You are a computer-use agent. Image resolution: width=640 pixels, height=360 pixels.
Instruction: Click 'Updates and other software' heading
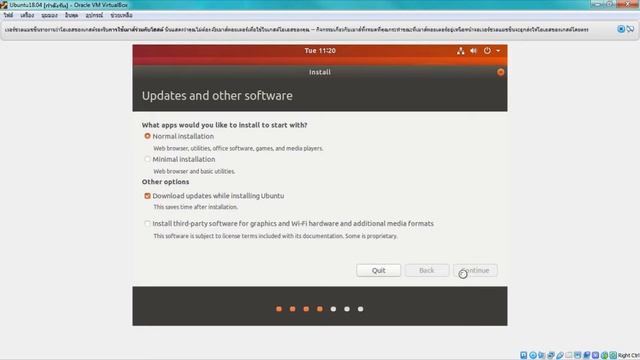pos(217,96)
